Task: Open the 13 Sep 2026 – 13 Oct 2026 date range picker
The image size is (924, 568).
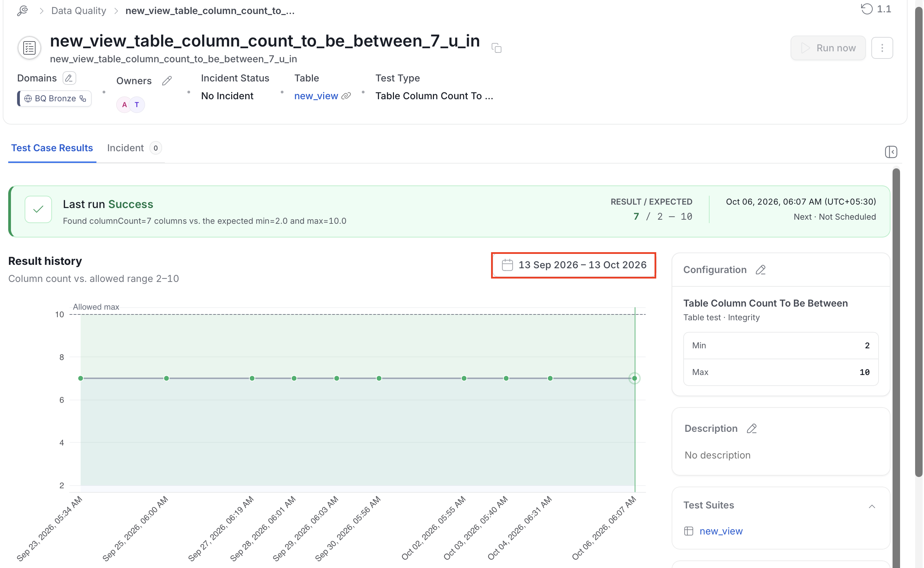Action: tap(574, 265)
